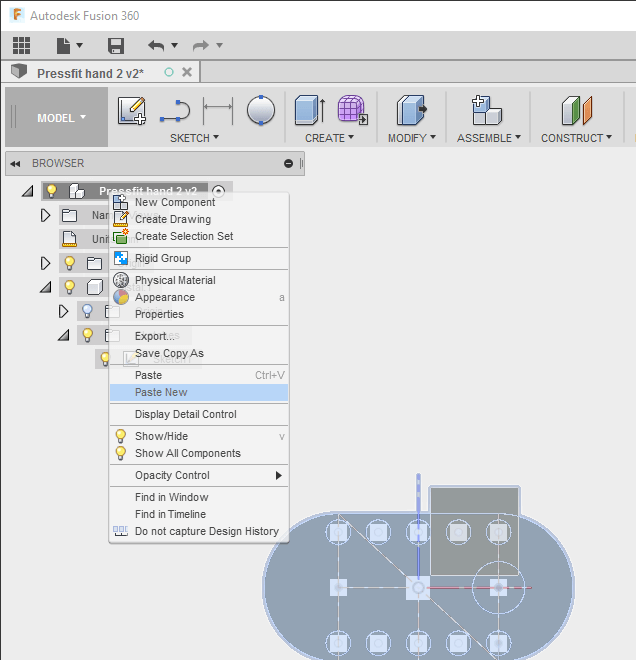Select the New Component assemble tool

487,110
